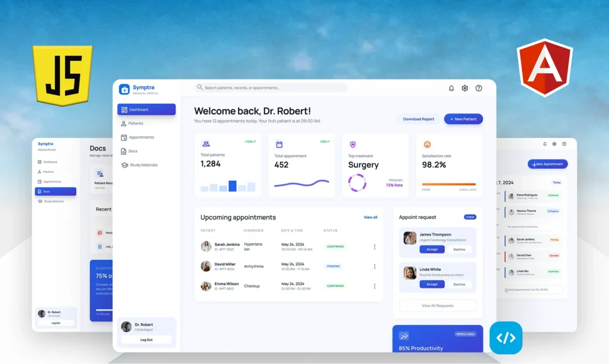Click Patient Records icon in Docs window

coord(100,174)
